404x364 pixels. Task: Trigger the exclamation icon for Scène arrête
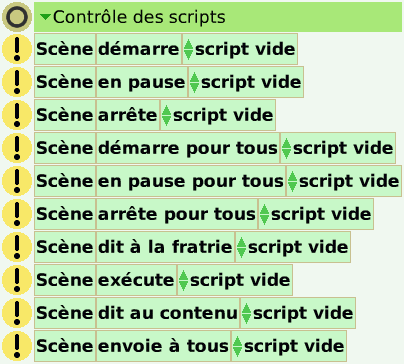click(x=17, y=115)
